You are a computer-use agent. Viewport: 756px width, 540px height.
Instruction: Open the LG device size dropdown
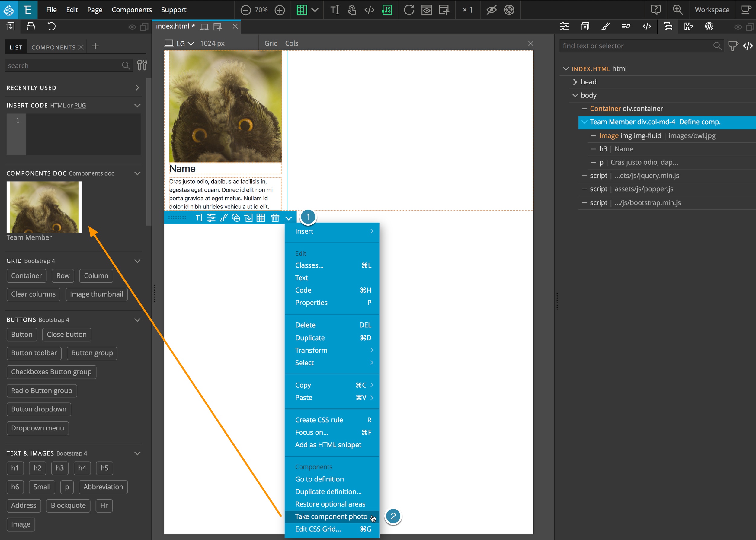179,43
